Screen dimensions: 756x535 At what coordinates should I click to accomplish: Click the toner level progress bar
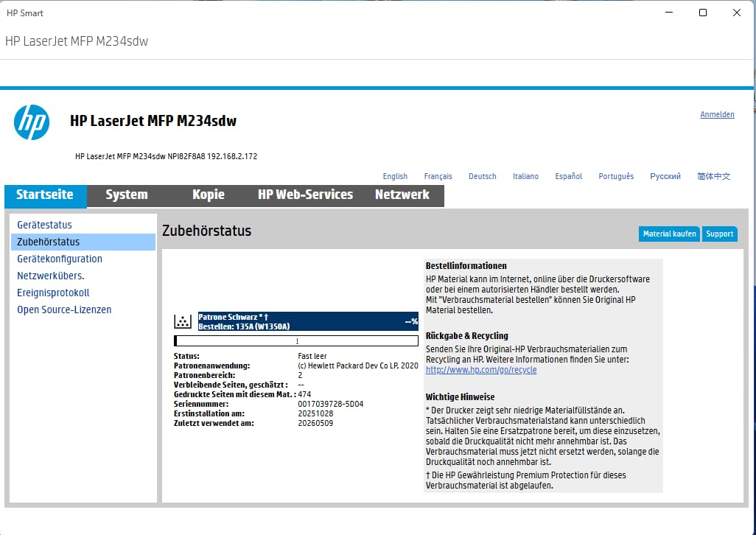click(296, 340)
